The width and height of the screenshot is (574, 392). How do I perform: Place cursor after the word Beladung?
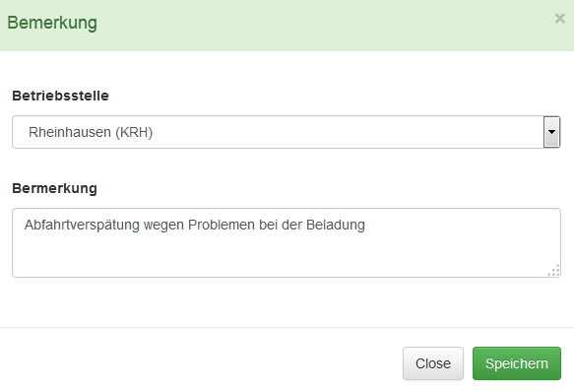(x=365, y=225)
